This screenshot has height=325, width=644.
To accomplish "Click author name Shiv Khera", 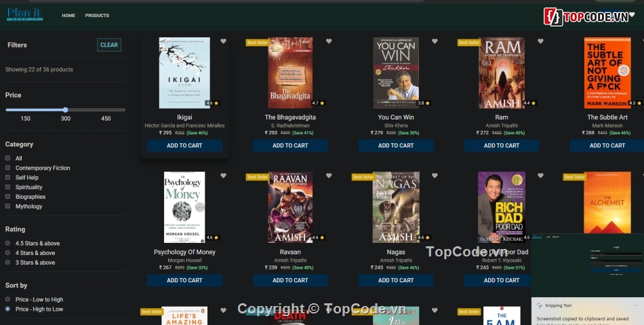I will pyautogui.click(x=396, y=126).
